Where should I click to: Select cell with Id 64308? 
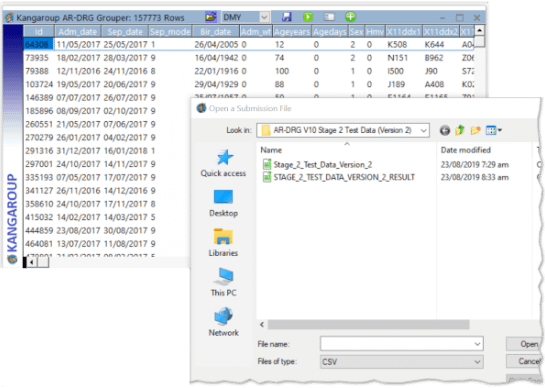pyautogui.click(x=38, y=45)
